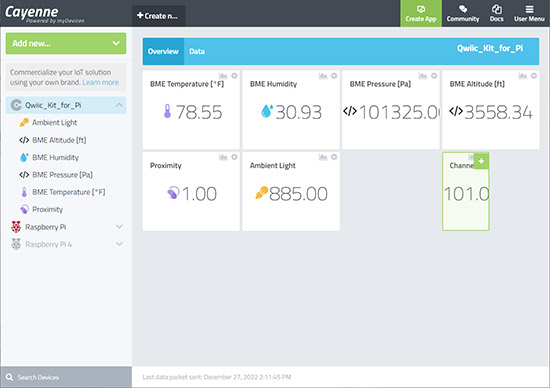
Task: Select the Overview tab
Action: [163, 51]
